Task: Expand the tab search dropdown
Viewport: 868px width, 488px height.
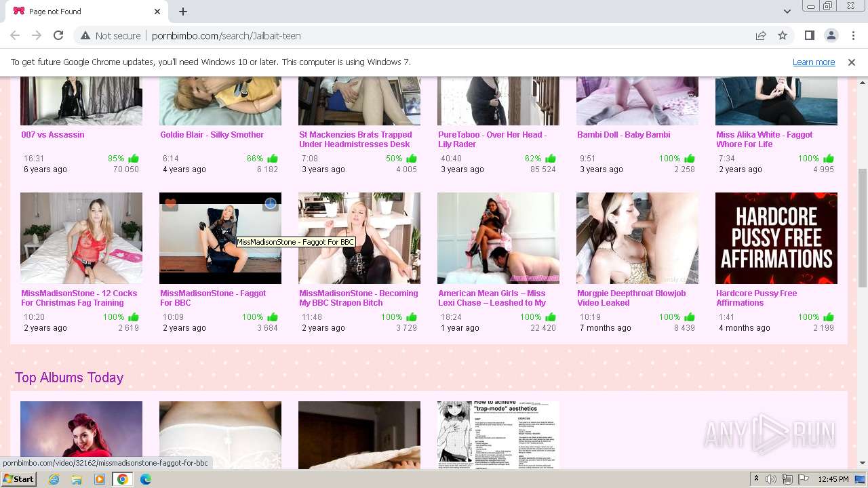Action: tap(787, 12)
